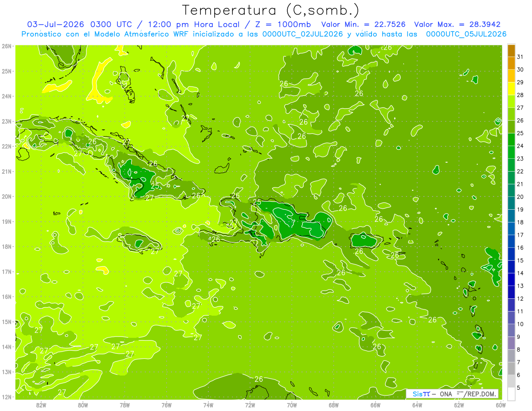The image size is (532, 411).
Task: Click the title 'Temperatura (C,somb.)'
Action: 271,10
